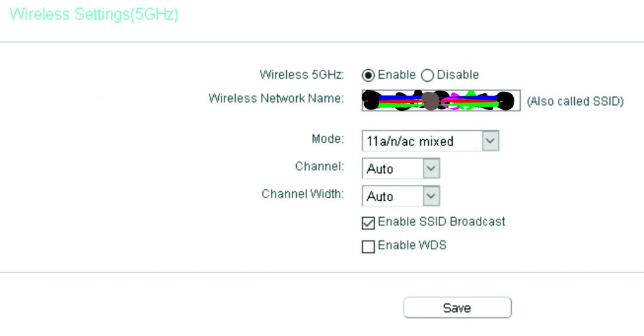644x336 pixels.
Task: Click the chevron arrow on Channel Width selector
Action: [431, 196]
